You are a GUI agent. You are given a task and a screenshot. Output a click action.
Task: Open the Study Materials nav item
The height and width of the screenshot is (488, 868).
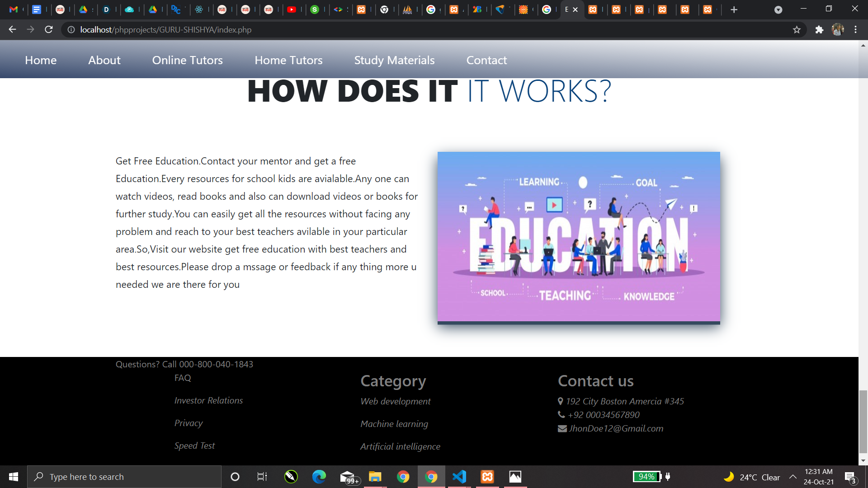click(394, 60)
